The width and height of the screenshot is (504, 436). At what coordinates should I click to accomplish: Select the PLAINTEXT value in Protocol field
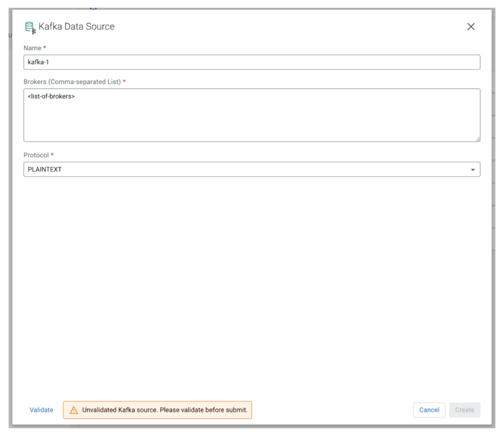click(x=41, y=169)
